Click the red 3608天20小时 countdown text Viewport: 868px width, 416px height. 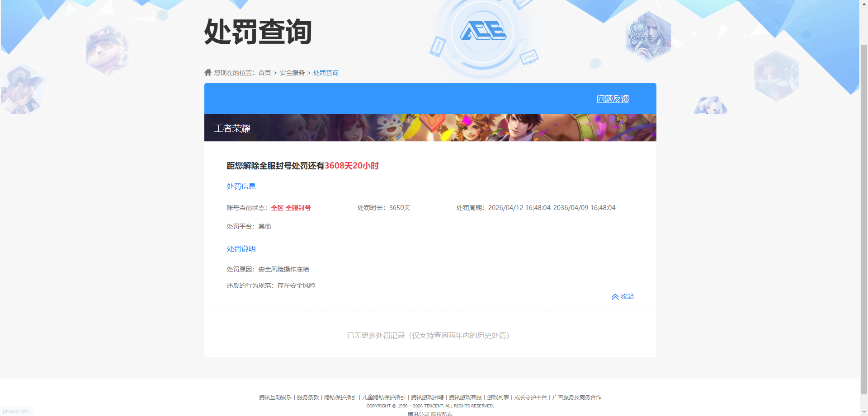352,166
